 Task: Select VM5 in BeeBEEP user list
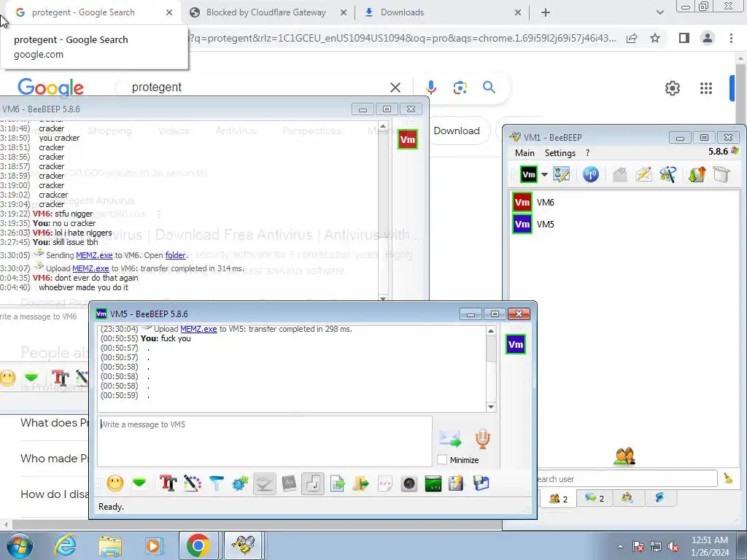[625, 225]
